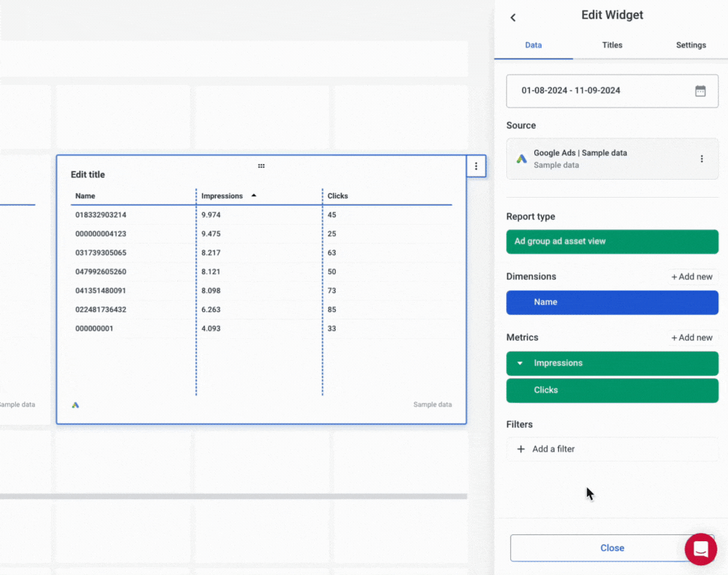This screenshot has width=728, height=575.
Task: Open the widget's three-dot options menu
Action: coord(476,166)
